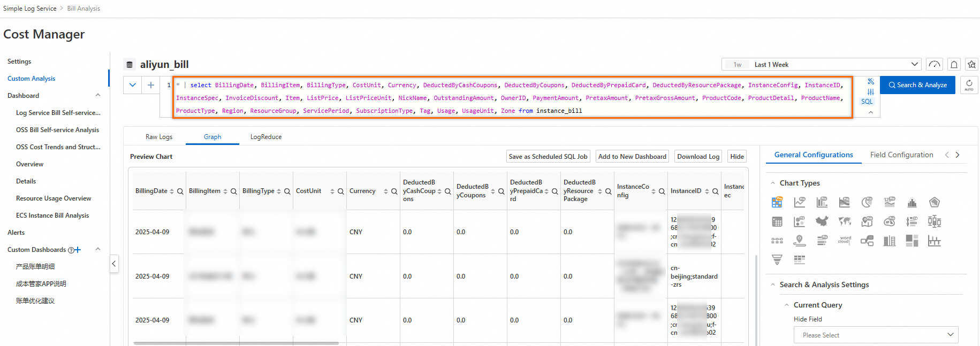
Task: Open Last 1 Week time range dropdown
Action: [821, 65]
